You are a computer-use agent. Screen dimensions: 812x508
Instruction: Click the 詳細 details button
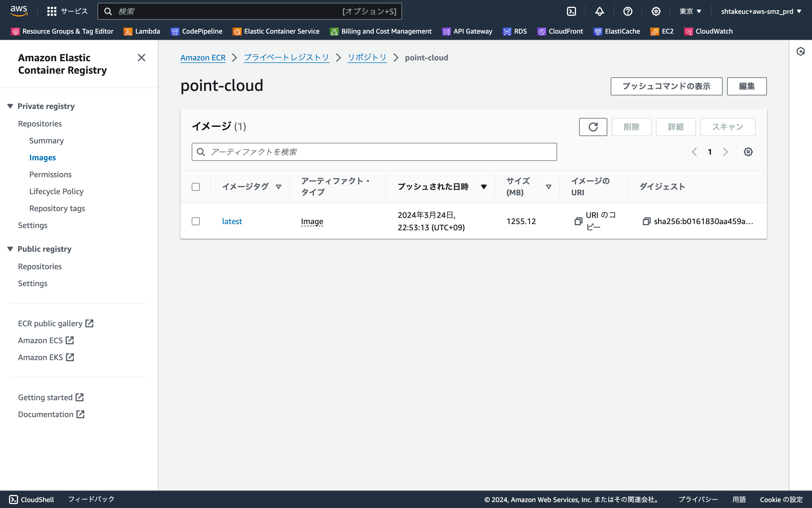coord(676,127)
